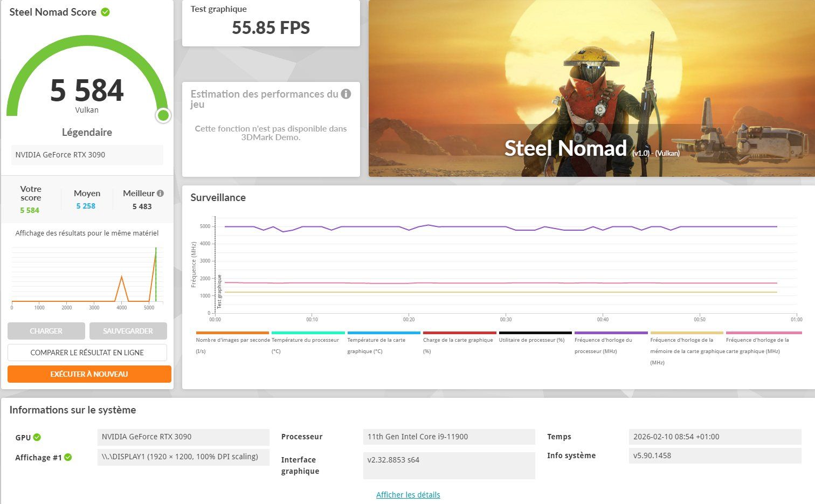Click the Température de la carte graphique swatch

[x=384, y=333]
